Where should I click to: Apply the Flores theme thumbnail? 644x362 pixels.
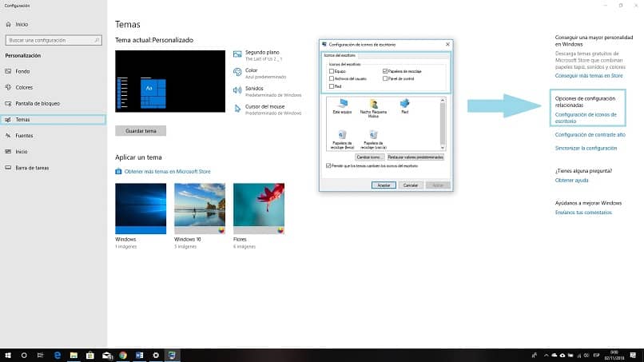259,209
